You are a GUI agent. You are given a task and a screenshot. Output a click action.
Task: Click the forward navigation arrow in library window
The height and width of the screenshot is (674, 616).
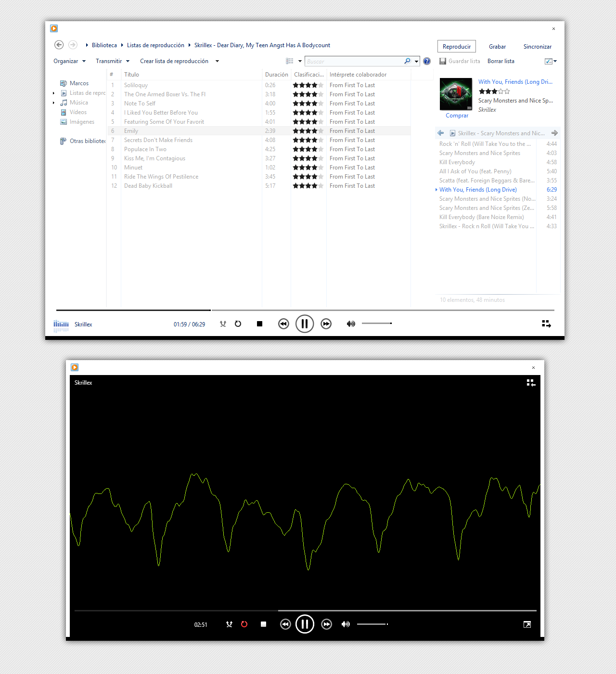(x=73, y=45)
